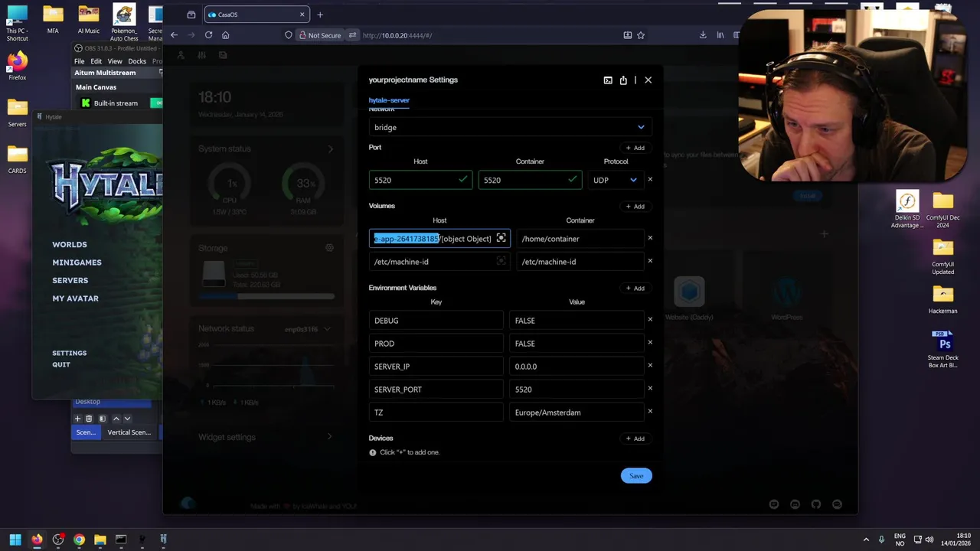
Task: Open Hackerman folder on desktop
Action: 942,299
